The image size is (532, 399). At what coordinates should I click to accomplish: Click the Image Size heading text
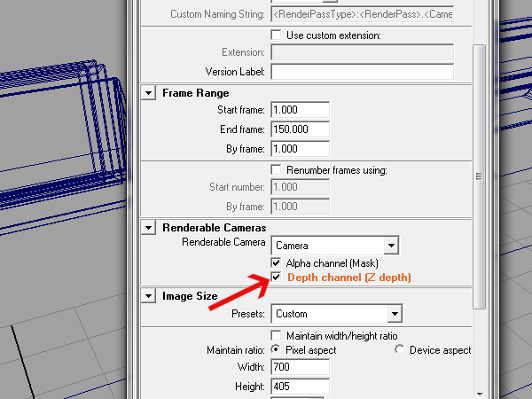tap(190, 296)
